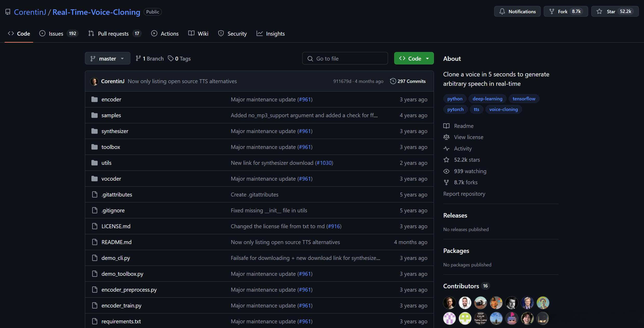Click the encoder folder icon
Screen dimensions: 644x328
95,100
